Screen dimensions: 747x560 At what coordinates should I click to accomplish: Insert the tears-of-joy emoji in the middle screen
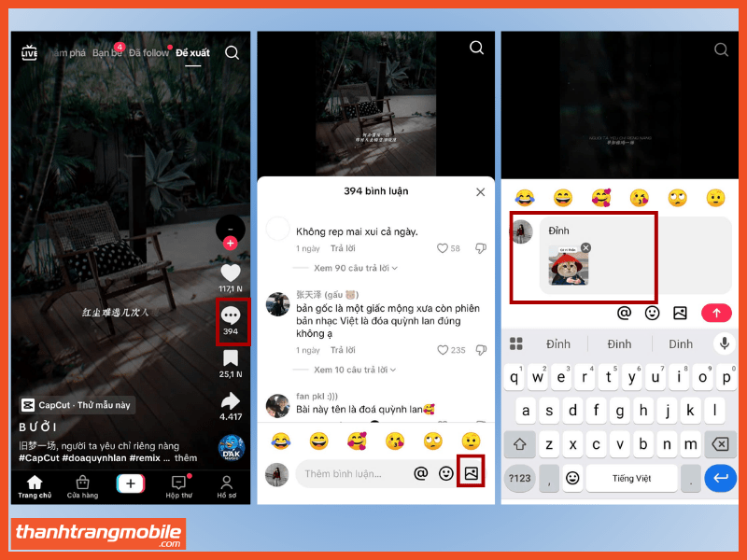coord(281,441)
